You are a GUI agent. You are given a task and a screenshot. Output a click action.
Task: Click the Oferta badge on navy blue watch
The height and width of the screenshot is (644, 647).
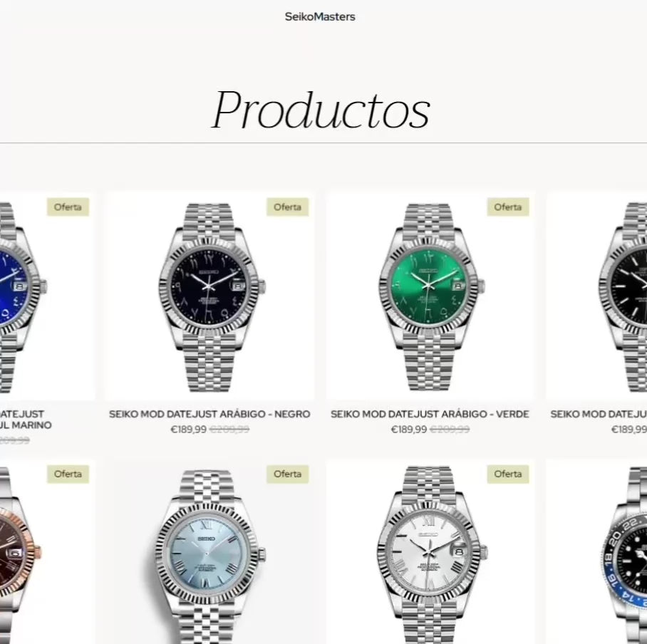coord(68,207)
